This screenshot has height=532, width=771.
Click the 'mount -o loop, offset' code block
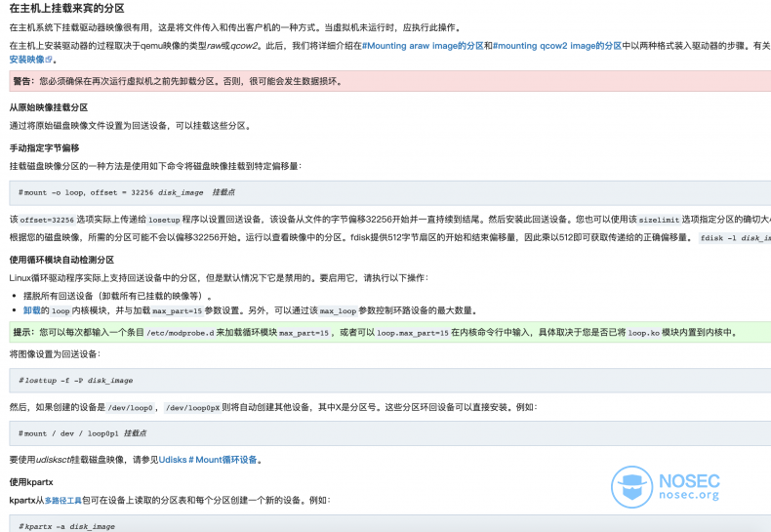click(x=293, y=193)
